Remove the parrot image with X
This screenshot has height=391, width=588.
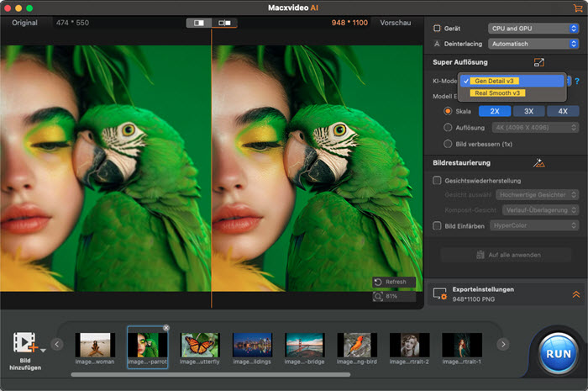point(166,328)
